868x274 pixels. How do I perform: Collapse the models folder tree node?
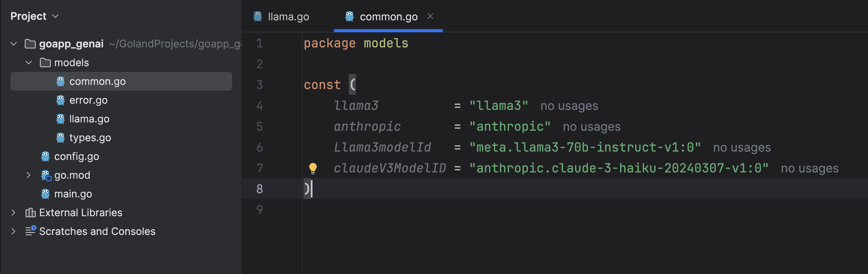[x=29, y=63]
